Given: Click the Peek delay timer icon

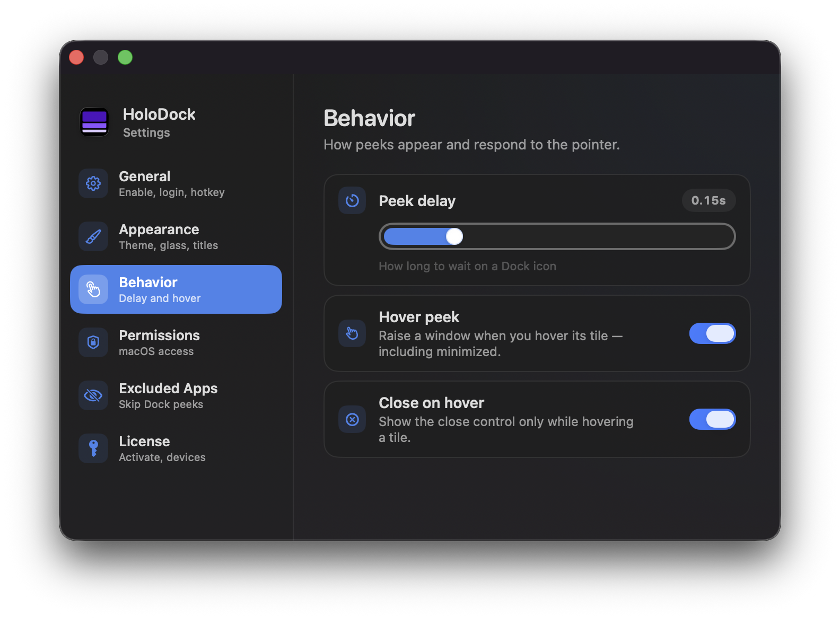Looking at the screenshot, I should click(x=352, y=200).
